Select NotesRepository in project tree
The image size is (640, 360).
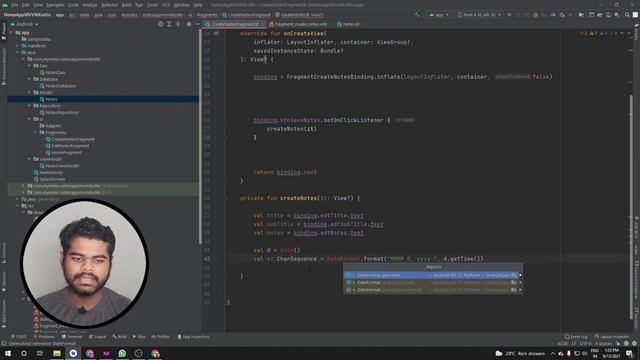pos(59,112)
